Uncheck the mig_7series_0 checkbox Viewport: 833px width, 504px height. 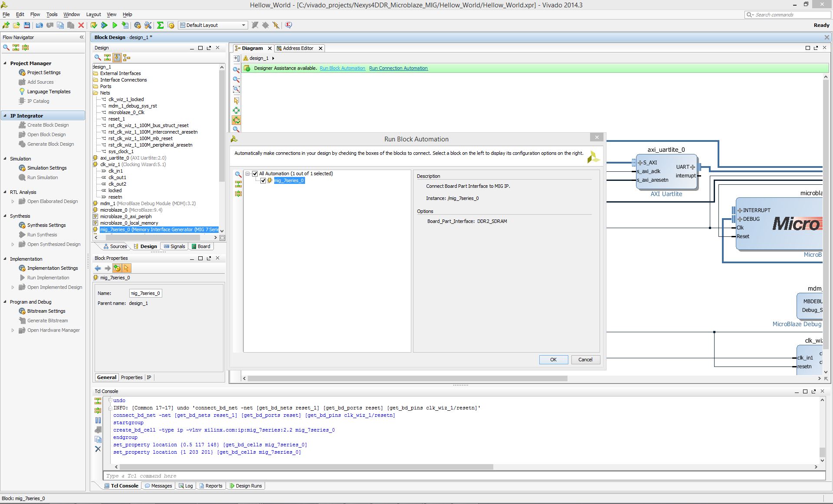[x=263, y=180]
